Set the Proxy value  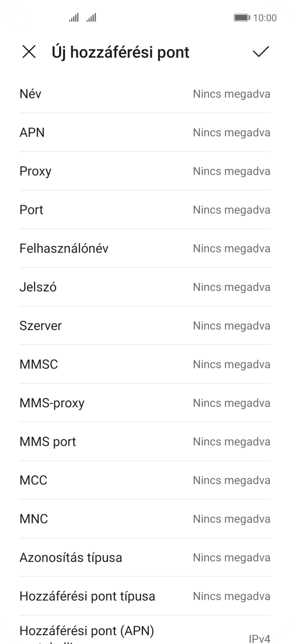click(145, 171)
